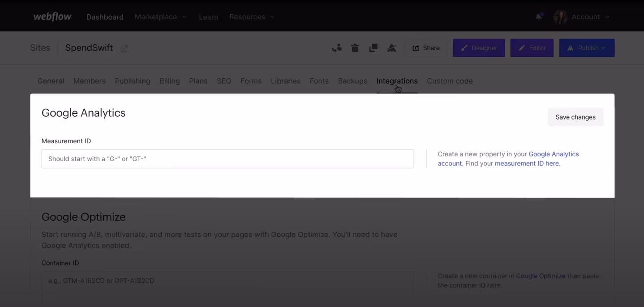Click the transfer site icon
This screenshot has width=644, height=307.
(x=337, y=48)
